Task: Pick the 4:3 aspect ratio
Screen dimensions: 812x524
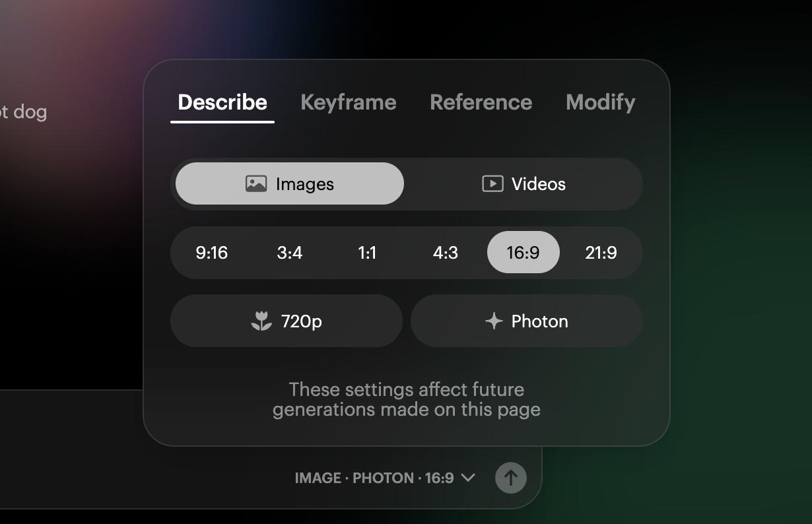Action: 446,252
